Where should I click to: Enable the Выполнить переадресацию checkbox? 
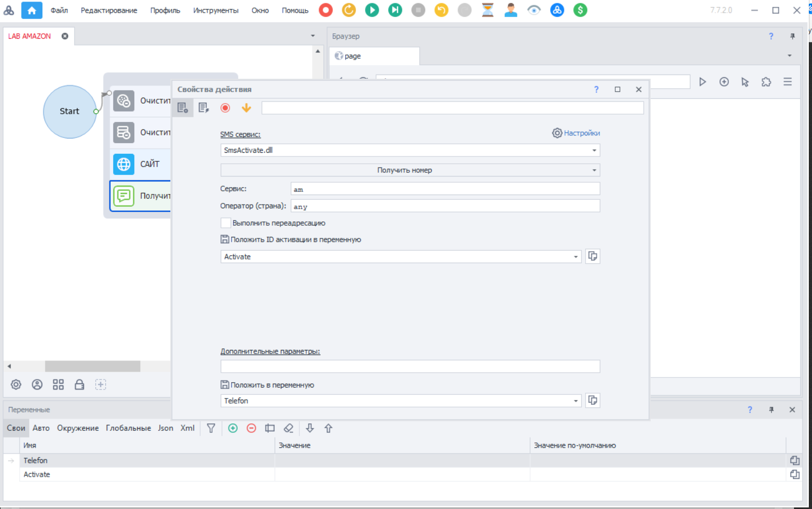(226, 223)
